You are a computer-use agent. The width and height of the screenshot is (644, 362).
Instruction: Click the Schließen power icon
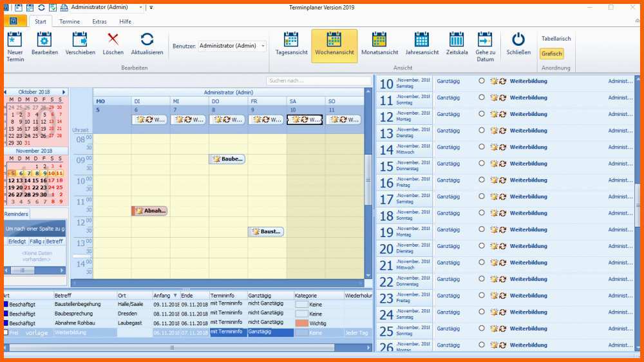518,39
